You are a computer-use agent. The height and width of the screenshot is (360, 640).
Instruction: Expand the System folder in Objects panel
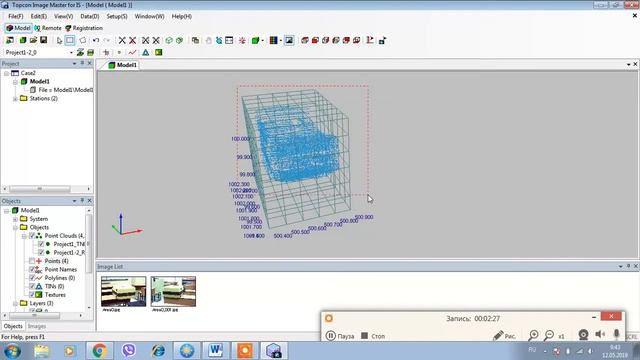tap(15, 219)
